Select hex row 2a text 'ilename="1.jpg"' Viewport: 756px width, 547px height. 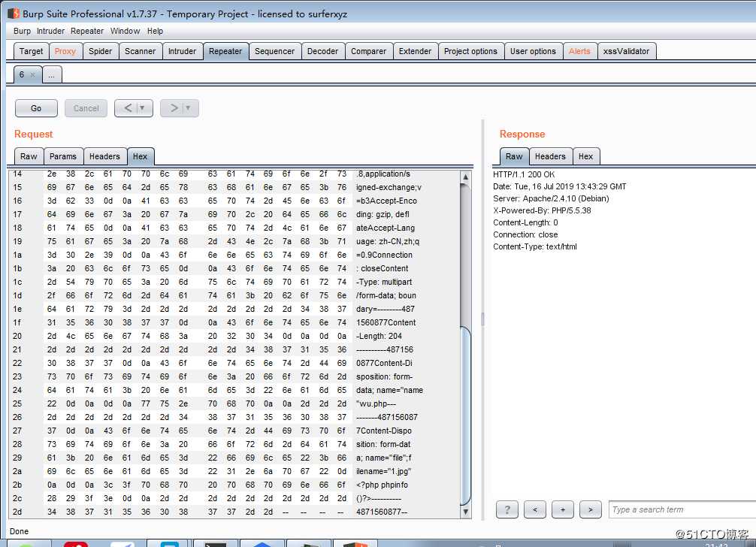coord(383,471)
